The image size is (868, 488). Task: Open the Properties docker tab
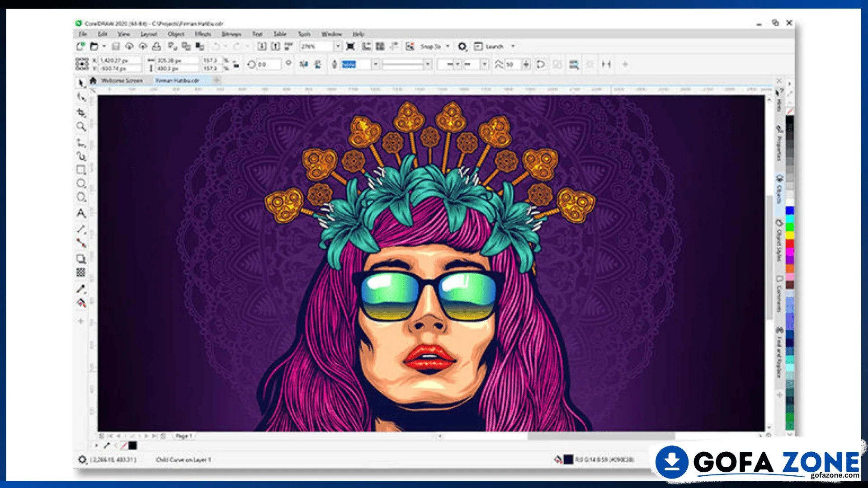coord(779,144)
